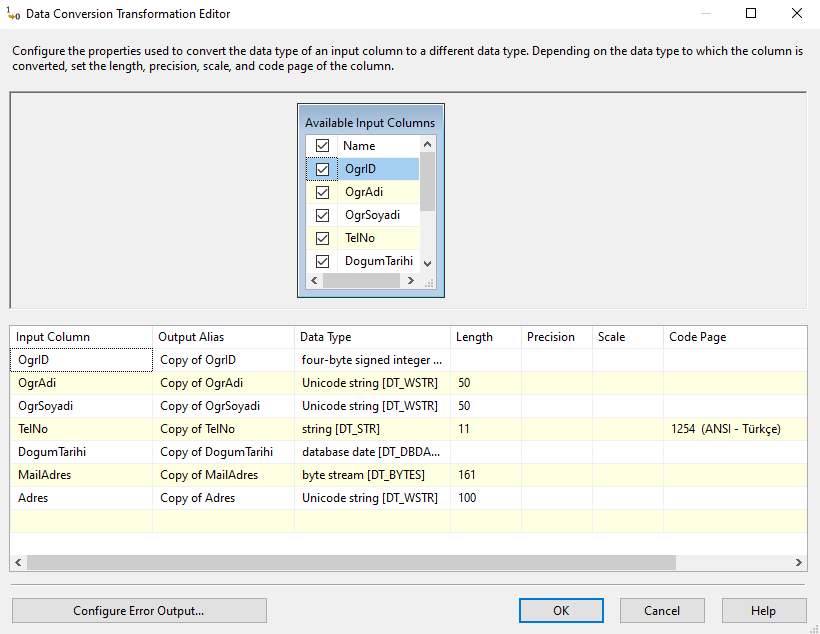Click the left scroll arrow below column list
Viewport: 820px width, 634px height.
pyautogui.click(x=314, y=282)
